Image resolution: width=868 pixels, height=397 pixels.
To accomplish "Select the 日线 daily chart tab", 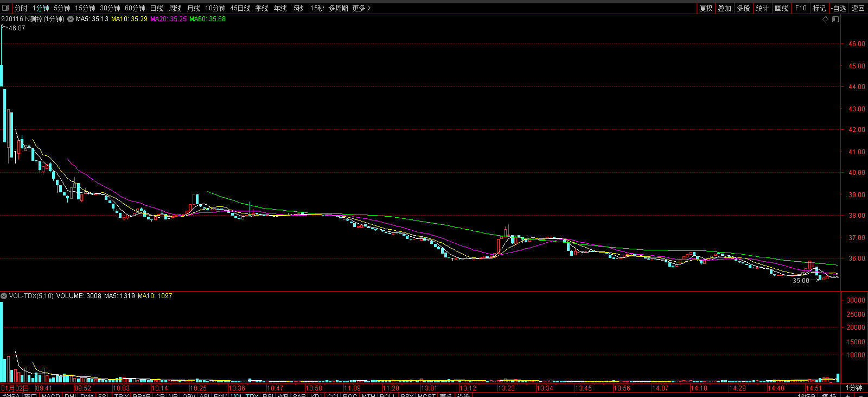I will 156,8.
